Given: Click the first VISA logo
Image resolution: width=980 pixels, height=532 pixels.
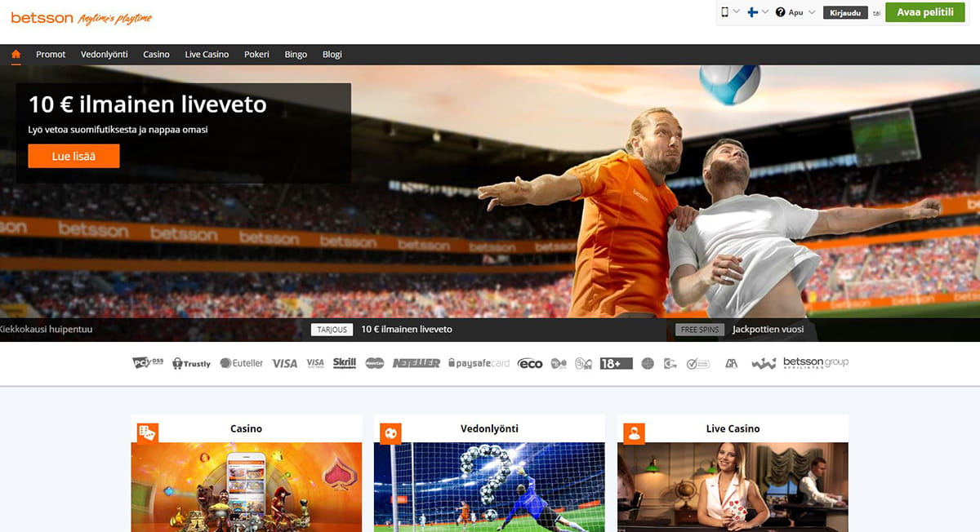Looking at the screenshot, I should pos(284,363).
